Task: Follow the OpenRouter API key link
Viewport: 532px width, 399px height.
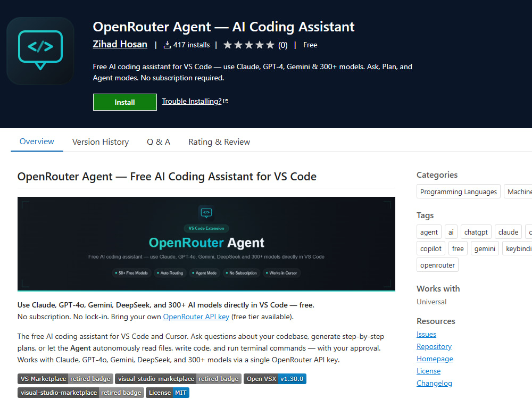Action: (196, 317)
